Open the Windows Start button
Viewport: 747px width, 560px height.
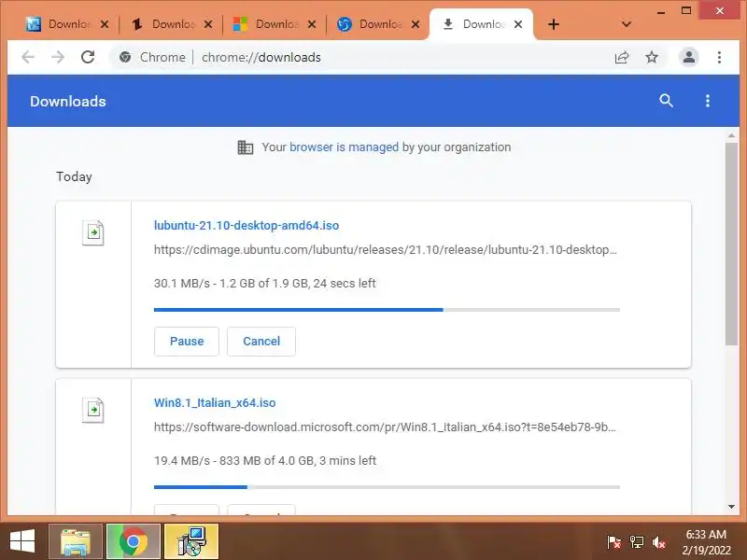[21, 541]
